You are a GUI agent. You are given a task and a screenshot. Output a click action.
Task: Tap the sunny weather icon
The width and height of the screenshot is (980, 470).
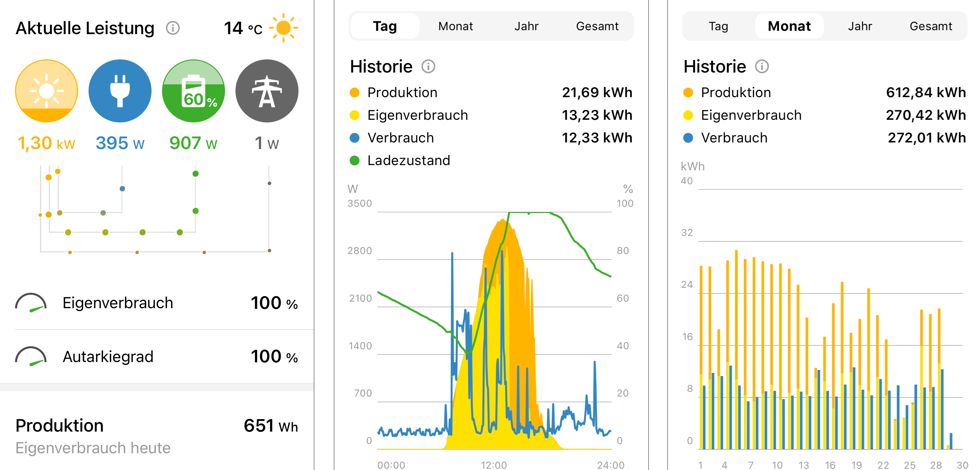click(283, 28)
